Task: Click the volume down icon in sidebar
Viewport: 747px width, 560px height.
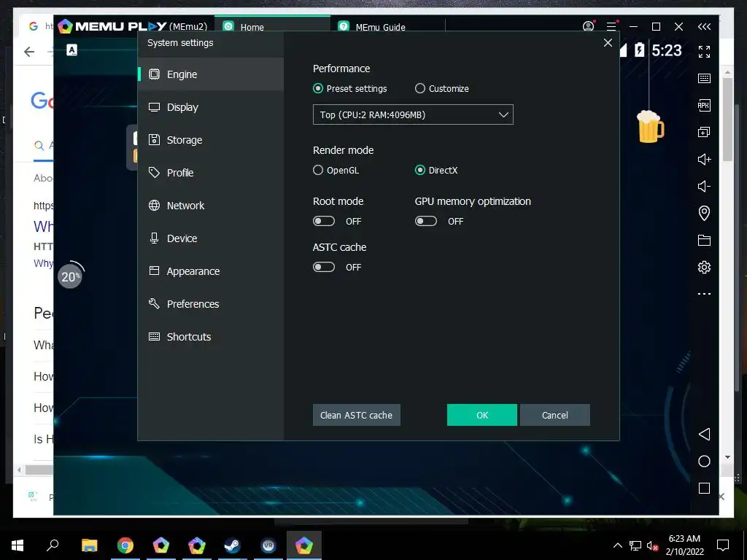Action: click(x=704, y=186)
